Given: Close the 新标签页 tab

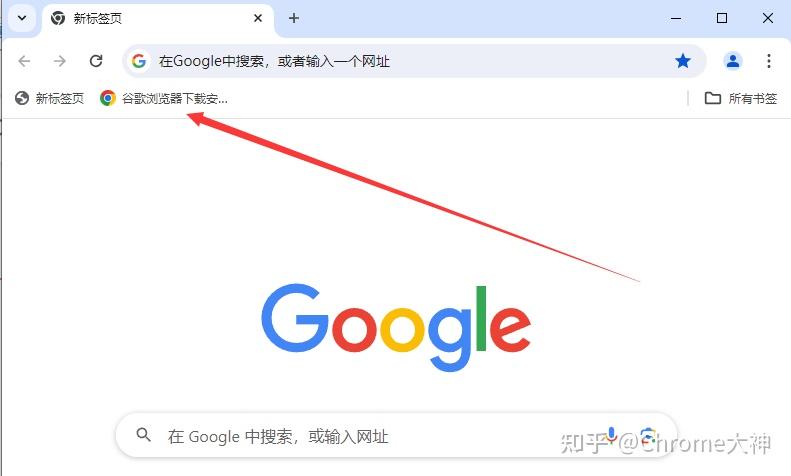Looking at the screenshot, I should (258, 18).
